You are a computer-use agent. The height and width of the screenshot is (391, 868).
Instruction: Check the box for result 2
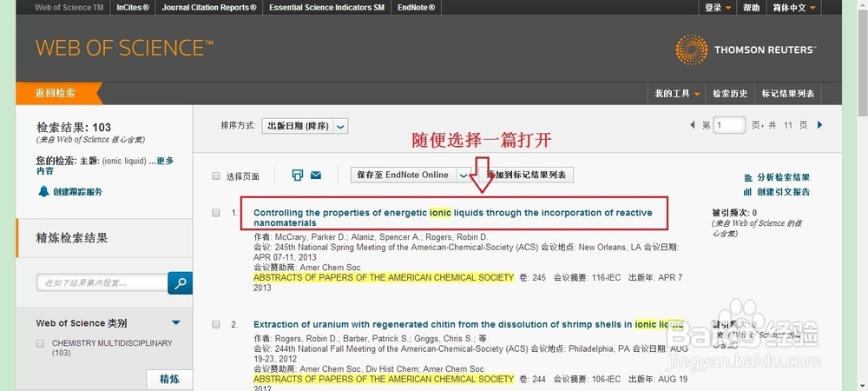(x=216, y=325)
